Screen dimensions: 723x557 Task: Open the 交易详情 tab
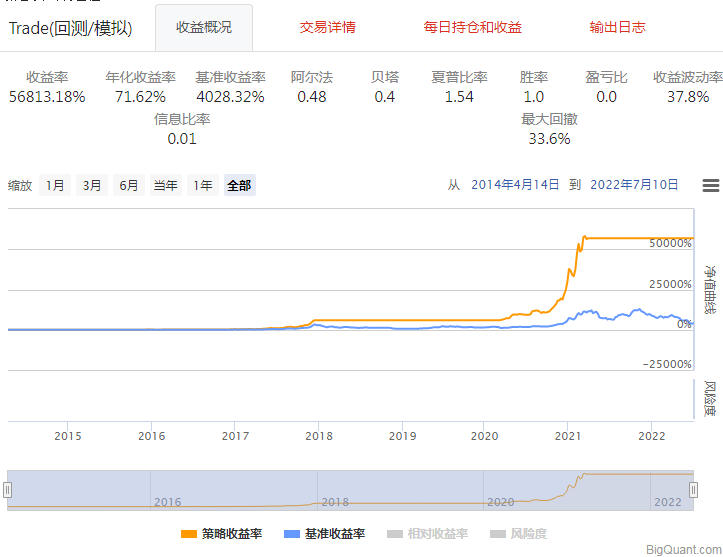click(327, 27)
